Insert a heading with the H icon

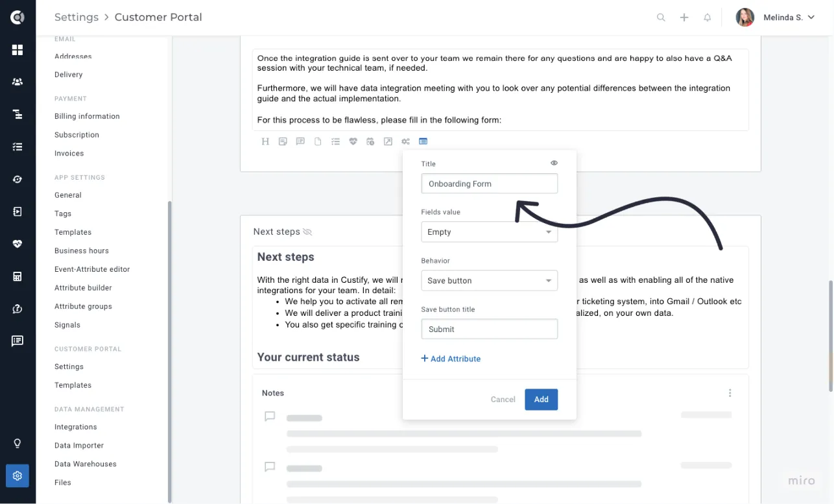pyautogui.click(x=265, y=141)
